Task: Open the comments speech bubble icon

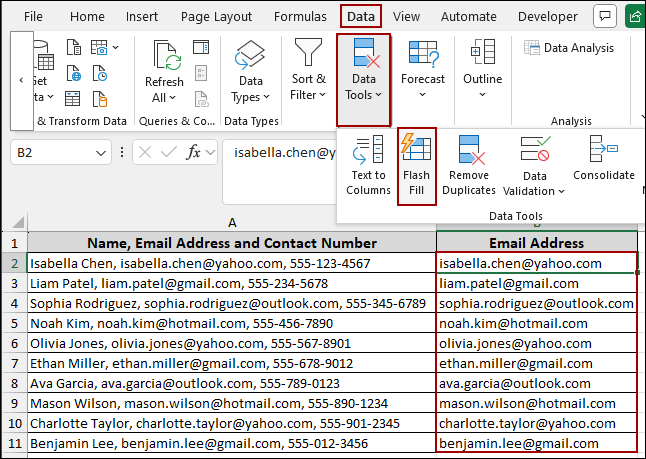Action: pyautogui.click(x=604, y=16)
